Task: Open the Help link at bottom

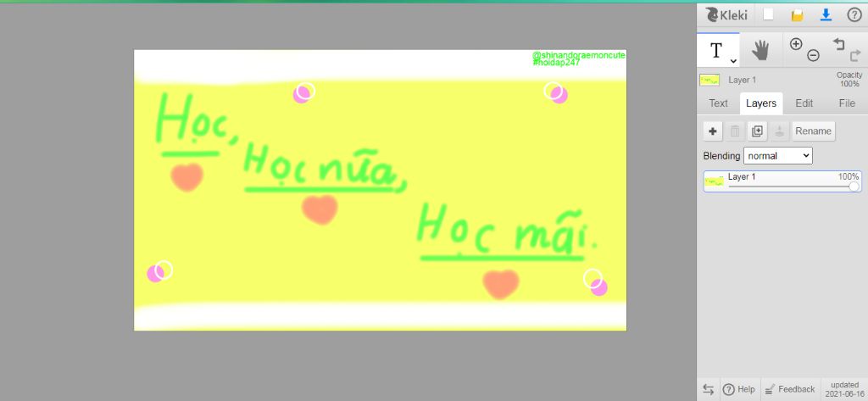Action: click(x=739, y=389)
